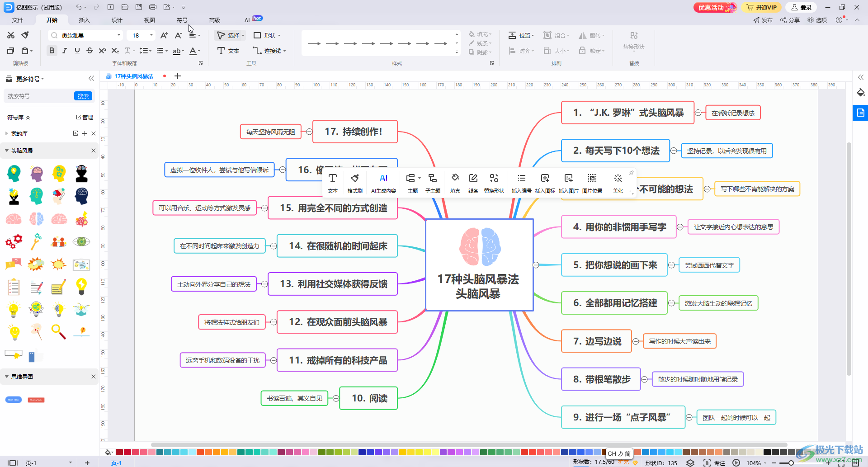Toggle italic formatting
Screen dimensions: 868x467
point(65,51)
